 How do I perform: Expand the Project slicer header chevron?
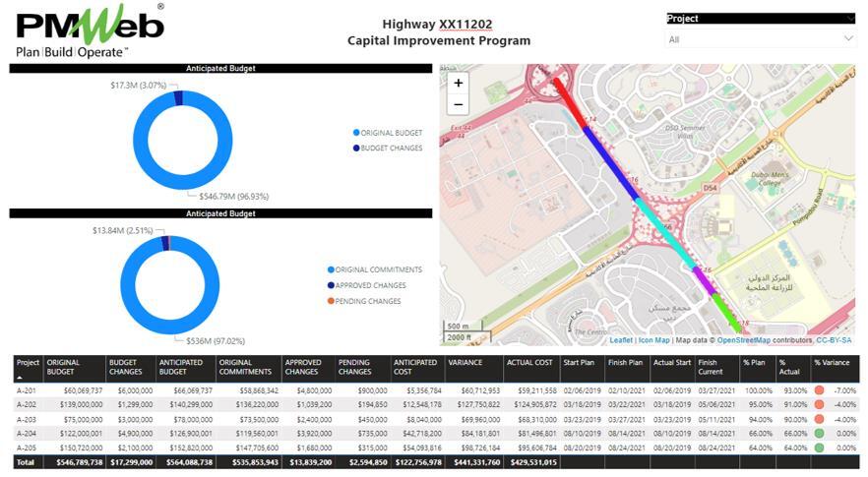point(849,19)
